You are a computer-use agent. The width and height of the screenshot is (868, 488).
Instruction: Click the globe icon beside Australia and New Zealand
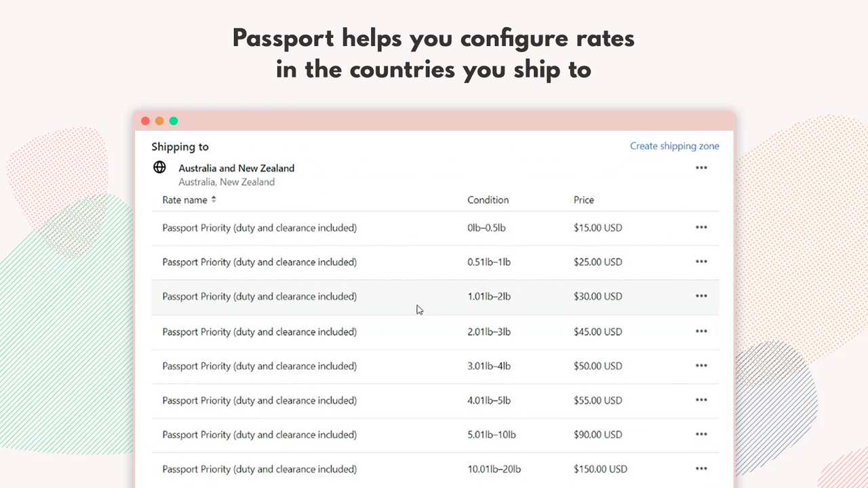point(159,167)
